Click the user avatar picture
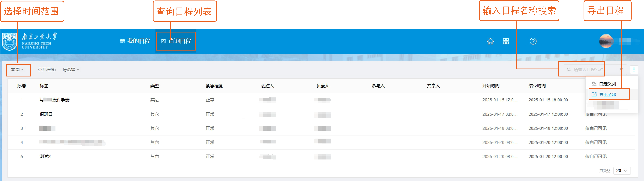Image resolution: width=644 pixels, height=181 pixels. (606, 41)
